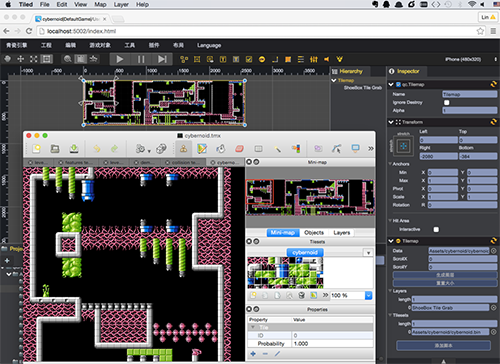
Task: Click the first button below ScrollY field
Action: coord(445,275)
